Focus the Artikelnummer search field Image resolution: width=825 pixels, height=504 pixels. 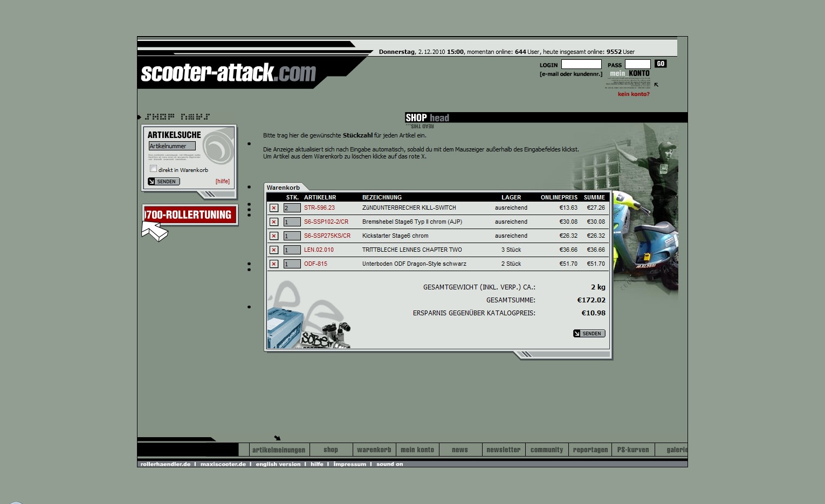(x=172, y=146)
